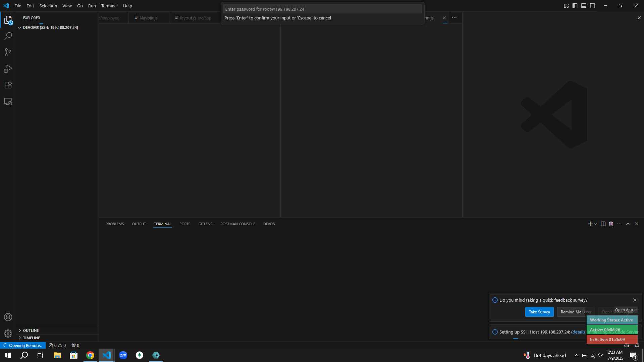This screenshot has height=362, width=644.
Task: Switch to the PROBLEMS panel tab
Action: coord(115,224)
